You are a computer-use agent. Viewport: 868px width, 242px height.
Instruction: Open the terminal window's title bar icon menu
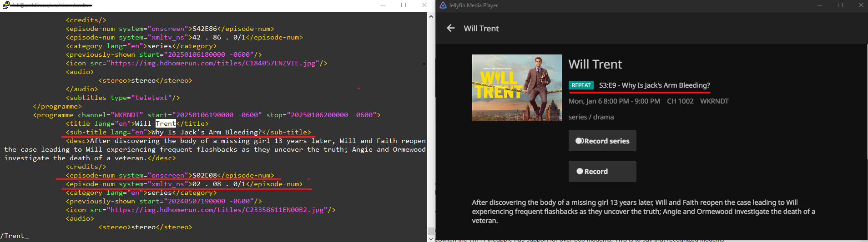coord(6,5)
